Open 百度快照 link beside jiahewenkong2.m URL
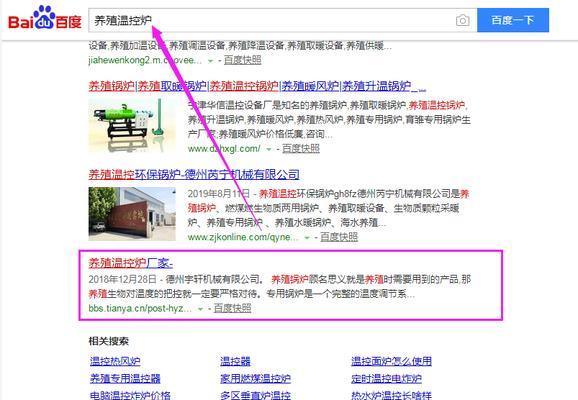Image resolution: width=578 pixels, height=400 pixels. click(x=243, y=60)
